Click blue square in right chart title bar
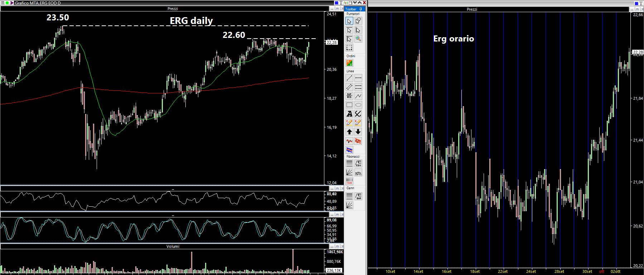Viewport: 644px width, 275px height. [637, 4]
